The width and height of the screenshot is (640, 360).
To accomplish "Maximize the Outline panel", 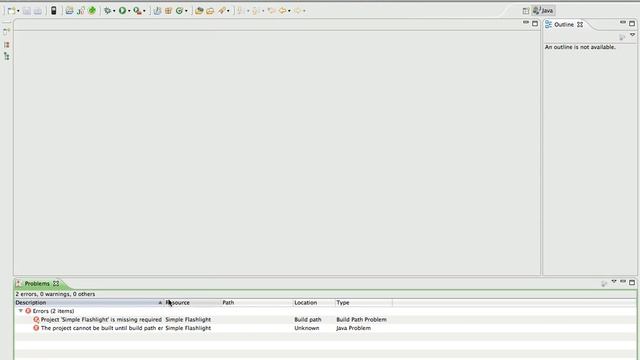I will pyautogui.click(x=632, y=24).
